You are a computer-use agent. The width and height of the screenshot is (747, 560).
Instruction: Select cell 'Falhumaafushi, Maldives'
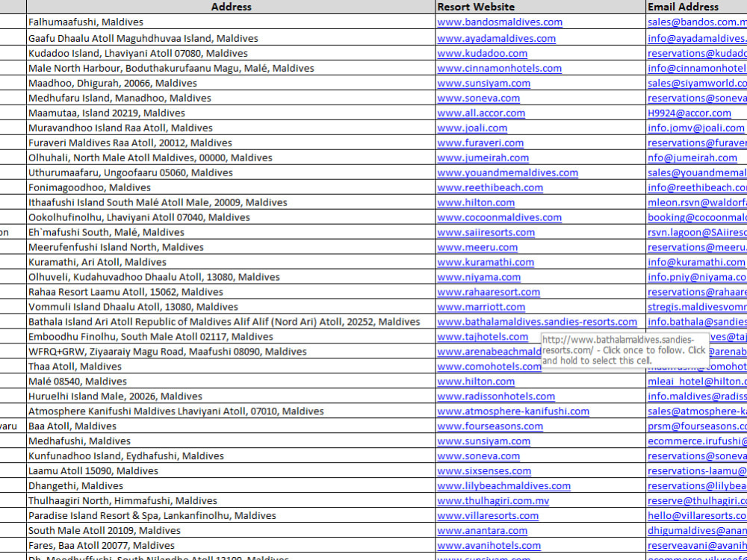point(231,22)
